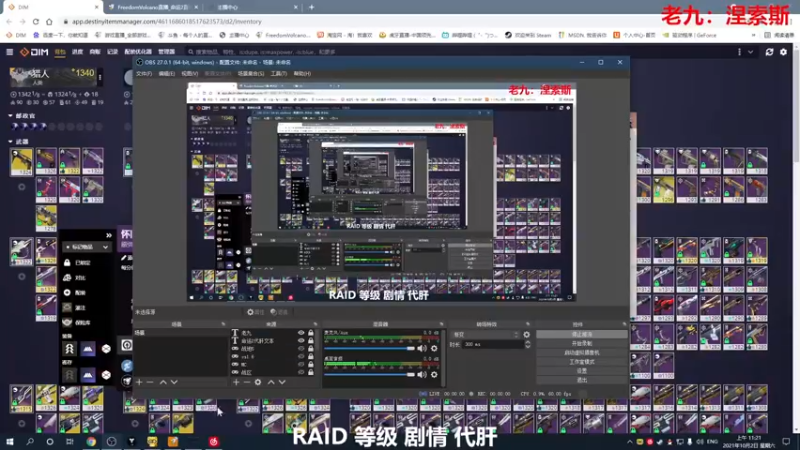Open the 帮助(H) menu in OBS
This screenshot has width=800, height=450.
[x=302, y=73]
